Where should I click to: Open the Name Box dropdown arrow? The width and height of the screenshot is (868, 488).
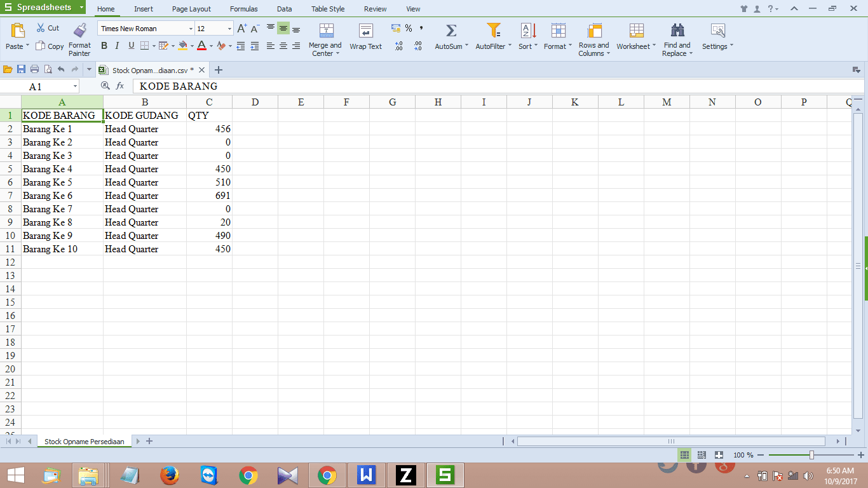pos(75,86)
